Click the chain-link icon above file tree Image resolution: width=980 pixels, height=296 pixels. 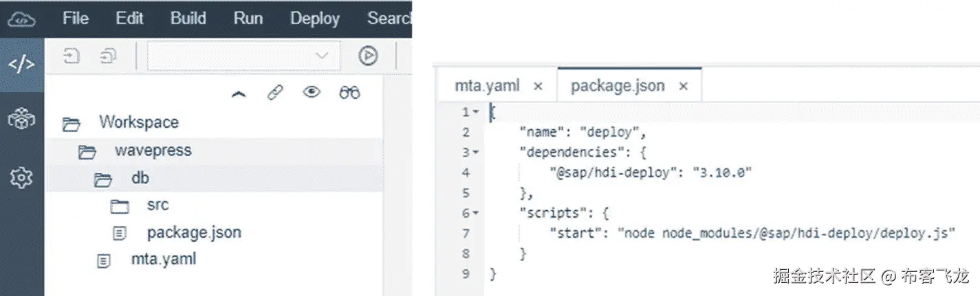(275, 93)
